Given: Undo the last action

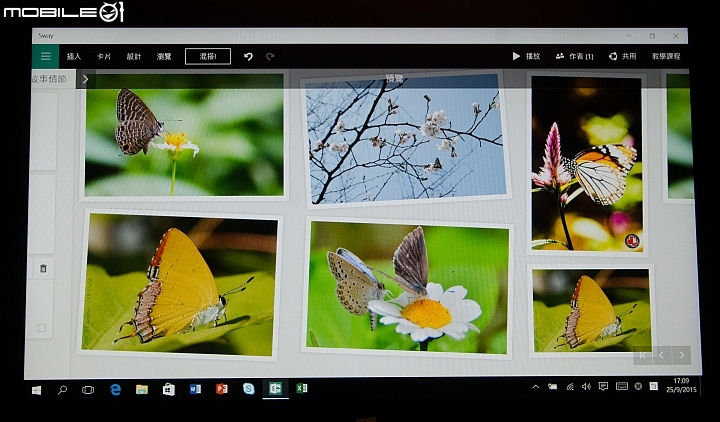Looking at the screenshot, I should [248, 56].
